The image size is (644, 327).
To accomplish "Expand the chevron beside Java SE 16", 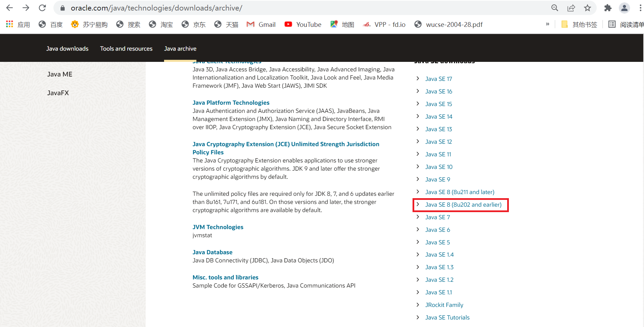I will [x=418, y=91].
